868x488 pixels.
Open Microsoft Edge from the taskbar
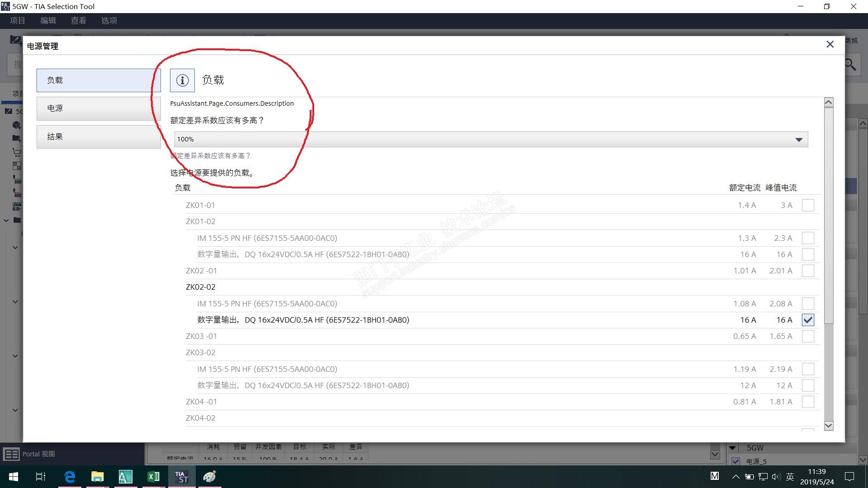[70, 476]
